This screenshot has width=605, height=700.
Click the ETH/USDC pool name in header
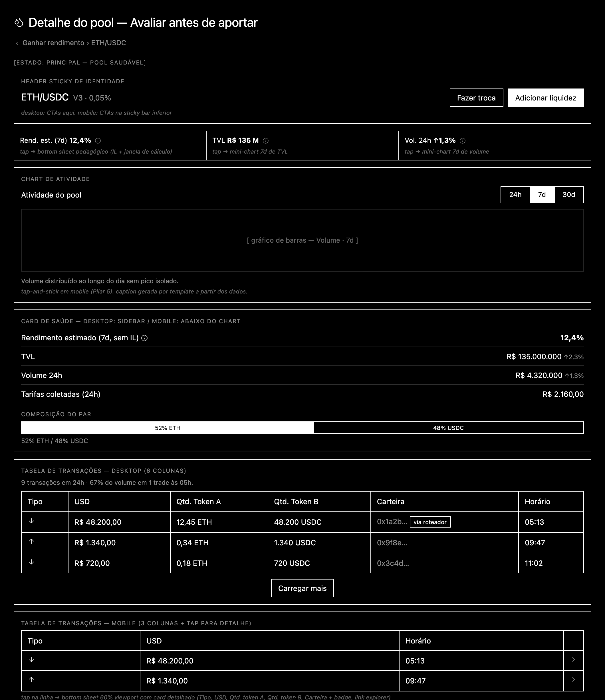[x=45, y=97]
